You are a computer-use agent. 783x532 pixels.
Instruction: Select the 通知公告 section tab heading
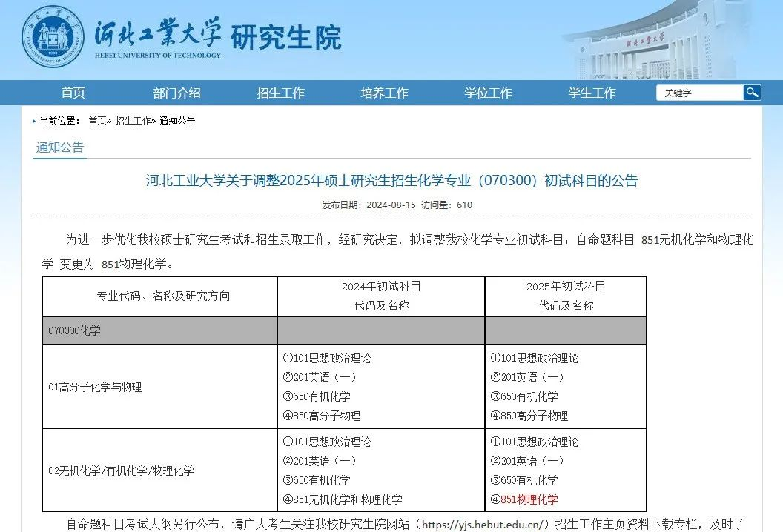coord(60,147)
